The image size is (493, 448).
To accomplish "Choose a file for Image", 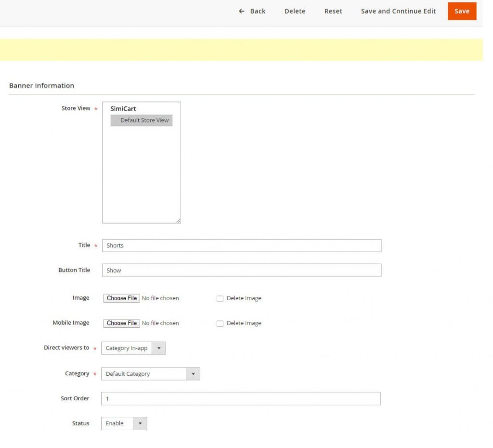I will [122, 298].
